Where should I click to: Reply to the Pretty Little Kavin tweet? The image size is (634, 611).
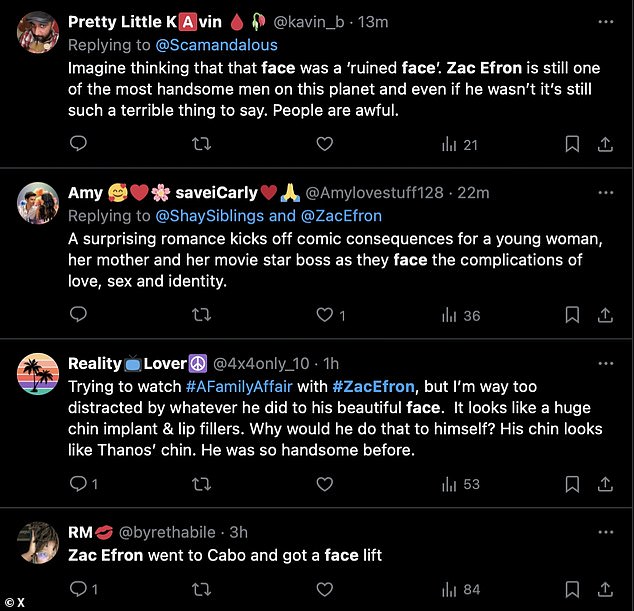point(78,144)
